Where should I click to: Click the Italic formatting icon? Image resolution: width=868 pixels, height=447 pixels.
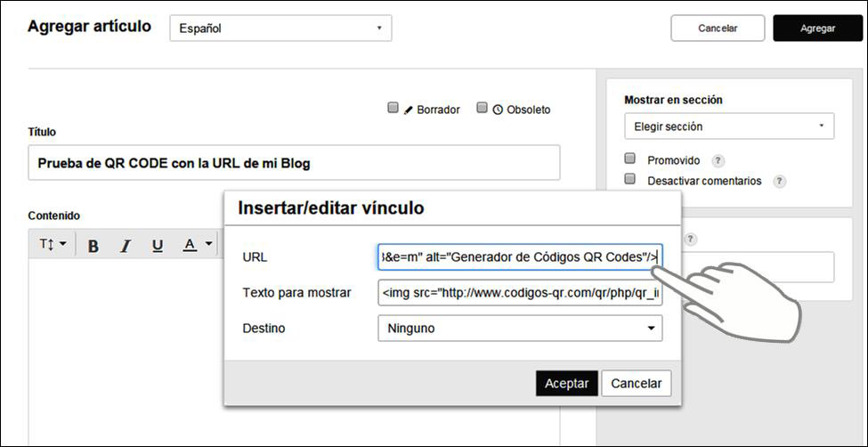pyautogui.click(x=126, y=246)
